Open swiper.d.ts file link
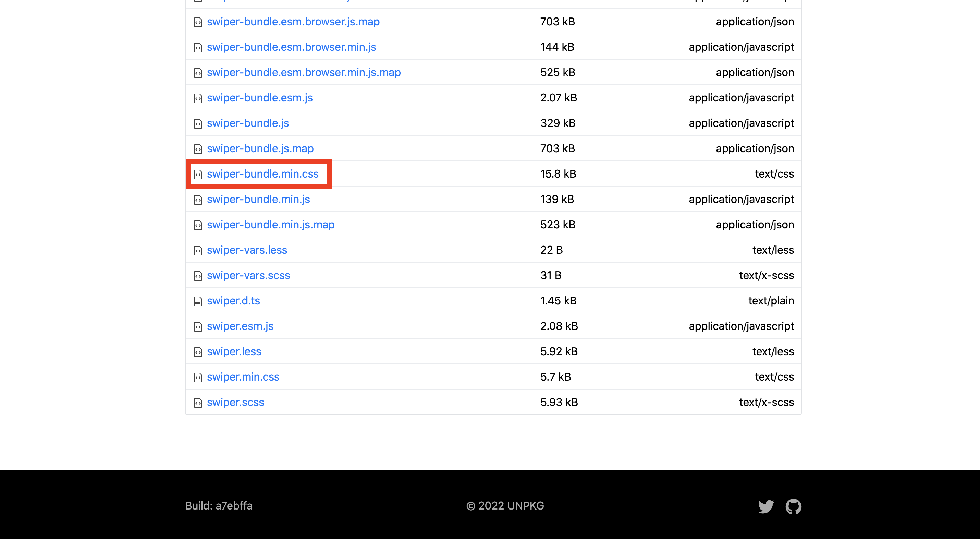Image resolution: width=980 pixels, height=539 pixels. click(233, 301)
